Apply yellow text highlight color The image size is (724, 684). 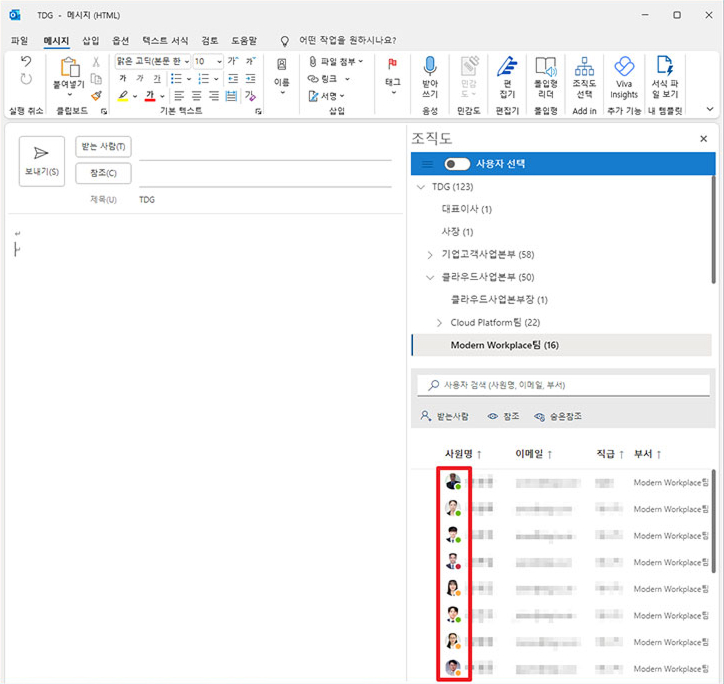[123, 96]
